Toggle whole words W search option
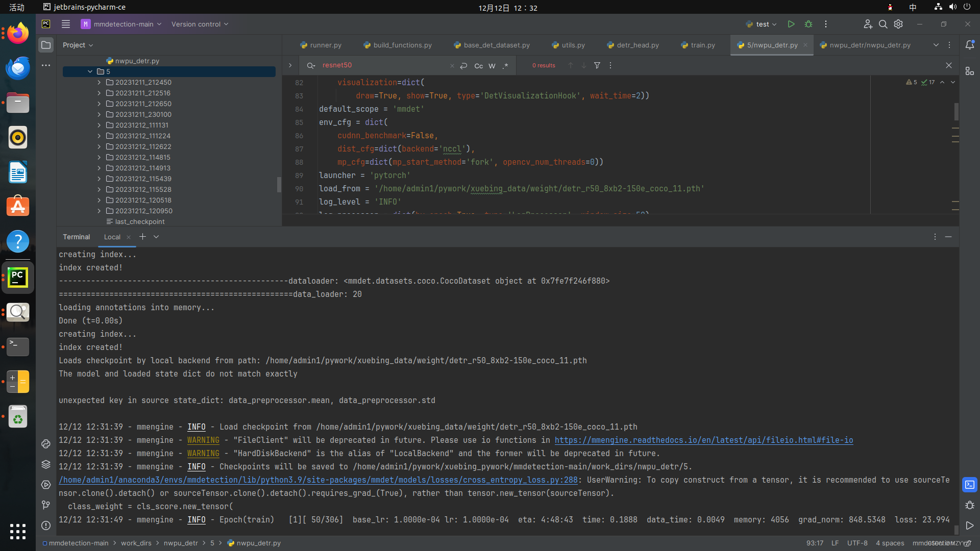The width and height of the screenshot is (980, 551). [492, 66]
